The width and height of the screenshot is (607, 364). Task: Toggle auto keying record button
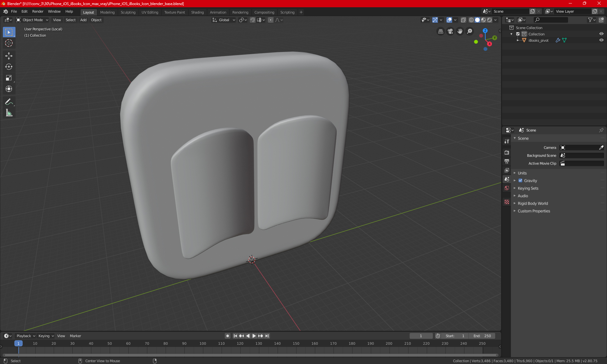click(227, 336)
